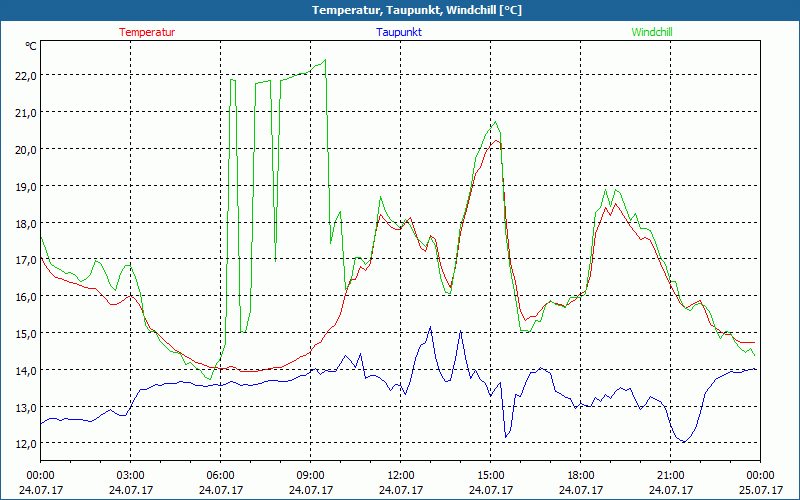Click the 14,0 y-axis tick label
Screen dimensions: 800x500
[24, 371]
